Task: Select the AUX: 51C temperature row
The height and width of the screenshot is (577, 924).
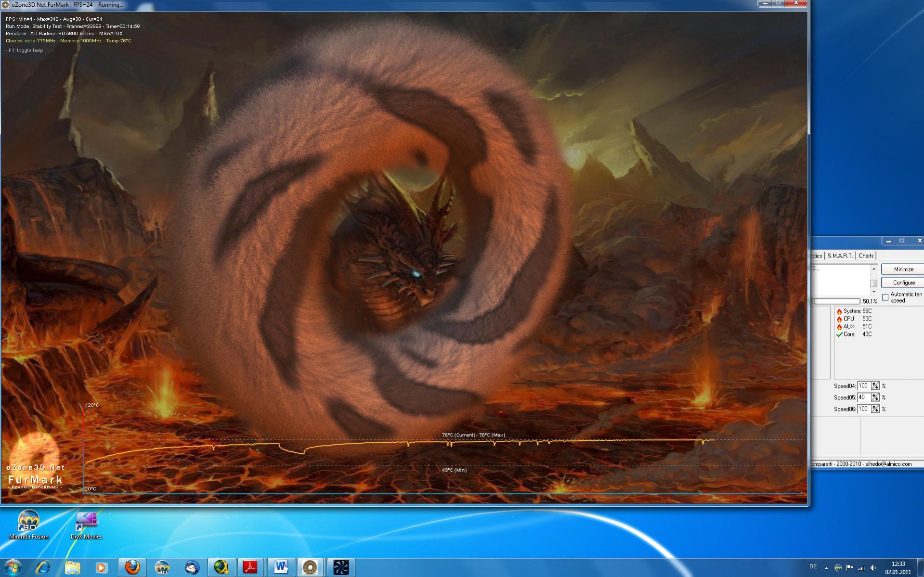Action: tap(855, 326)
